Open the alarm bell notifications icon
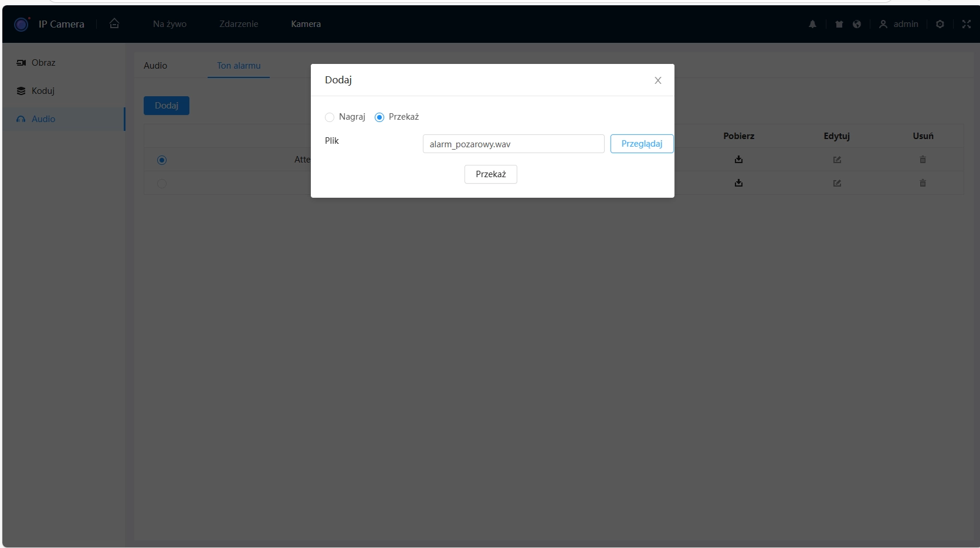The width and height of the screenshot is (980, 548). (812, 24)
